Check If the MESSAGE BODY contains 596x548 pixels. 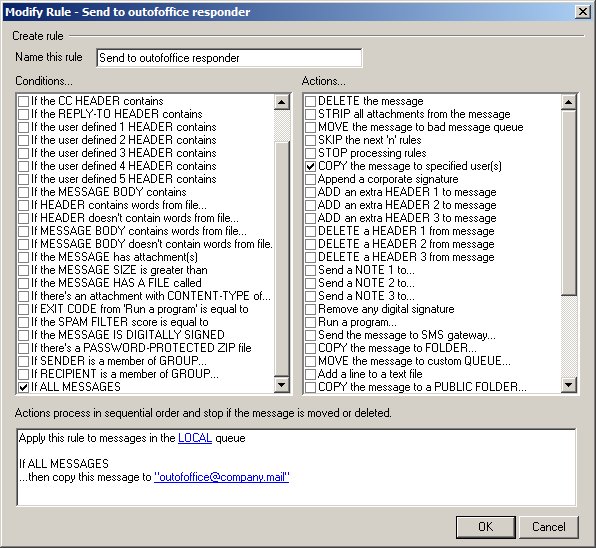pos(24,192)
